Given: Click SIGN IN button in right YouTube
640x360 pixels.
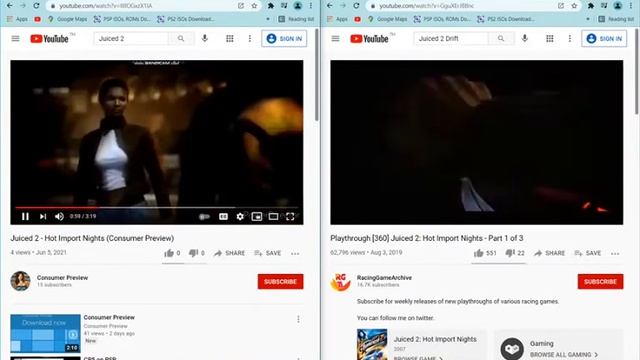Looking at the screenshot, I should [604, 38].
